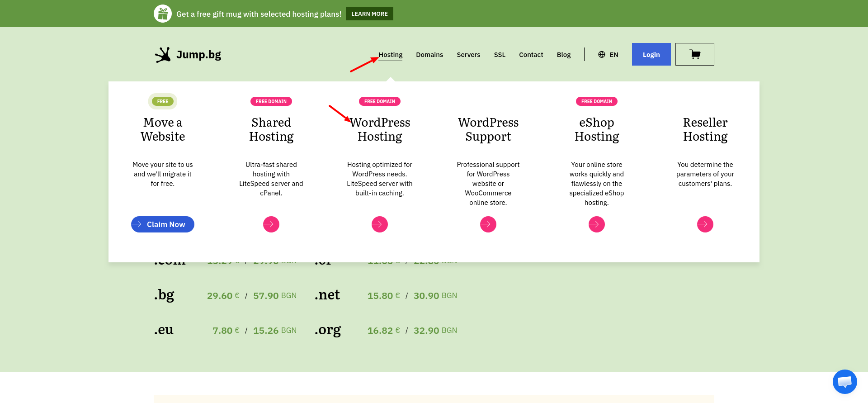Click the Jump.bg frog logo
The width and height of the screenshot is (868, 403).
pyautogui.click(x=163, y=55)
